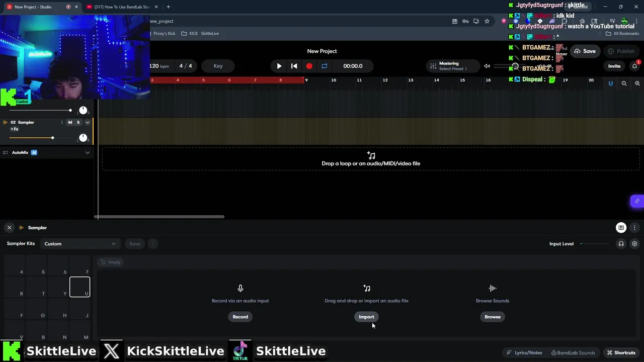The width and height of the screenshot is (644, 362).
Task: Open the All Bookmarks folder
Action: tap(622, 34)
